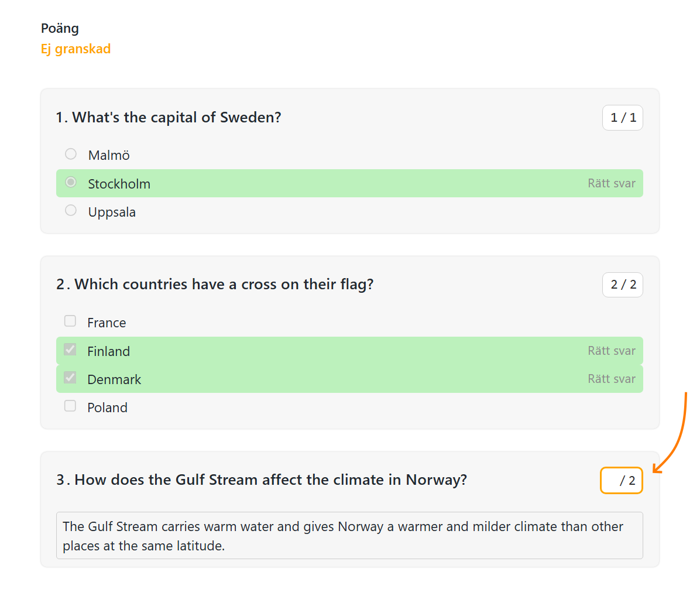This screenshot has height=606, width=700.
Task: Click the "What's the capital of Sweden?" heading
Action: point(169,118)
